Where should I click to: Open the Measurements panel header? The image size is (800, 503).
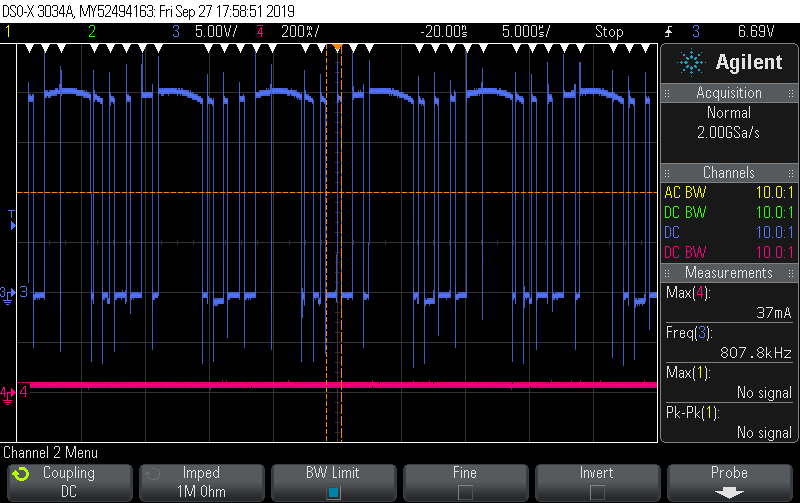coord(729,273)
